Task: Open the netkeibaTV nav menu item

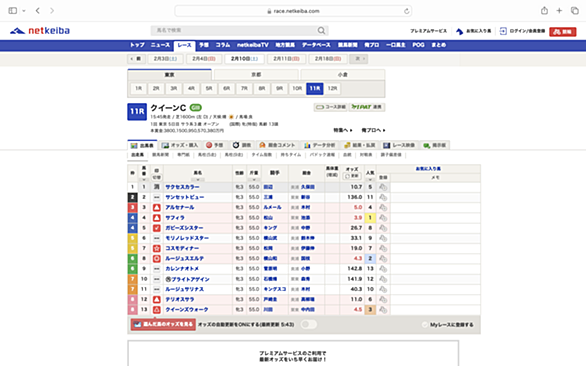Action: point(253,45)
